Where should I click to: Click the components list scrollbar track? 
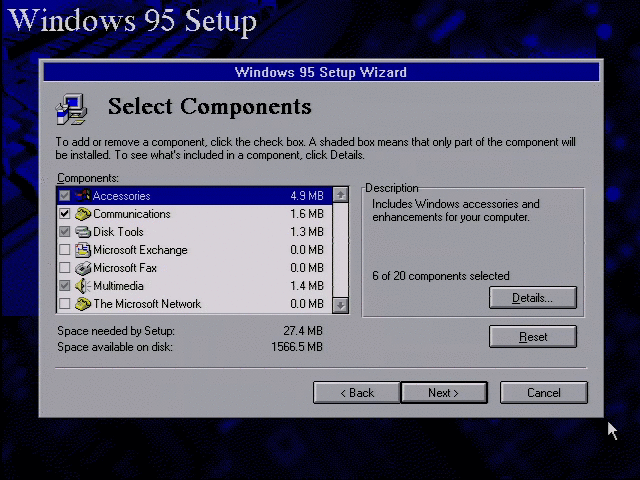(340, 250)
